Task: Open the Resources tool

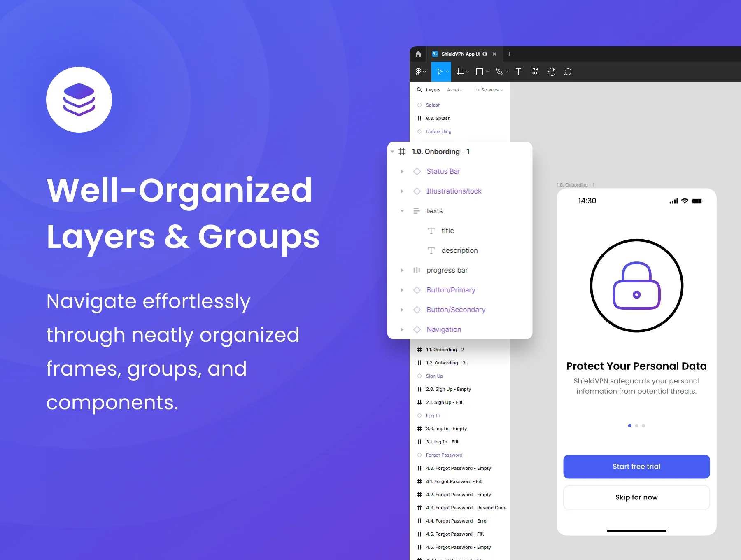Action: (x=535, y=72)
